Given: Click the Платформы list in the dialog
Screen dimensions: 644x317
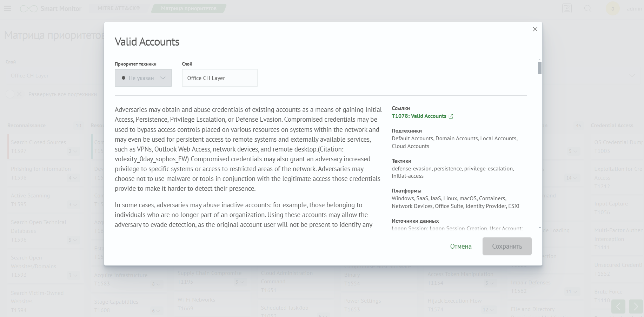Looking at the screenshot, I should click(x=456, y=202).
